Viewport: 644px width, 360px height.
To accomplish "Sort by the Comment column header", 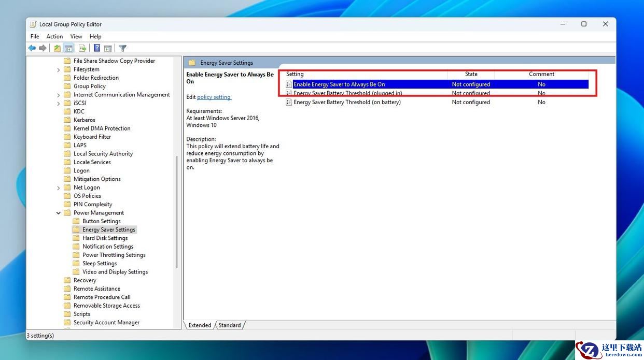I will tap(541, 74).
